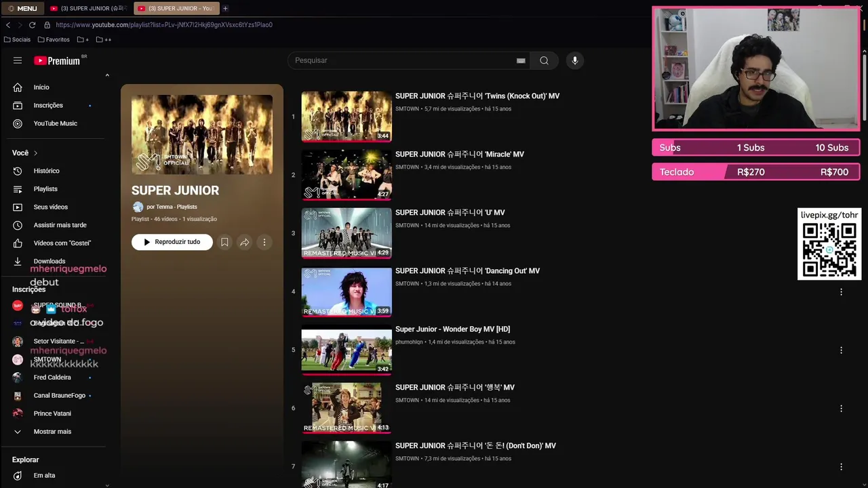This screenshot has height=488, width=868.
Task: Click the search magnifier button
Action: pyautogui.click(x=544, y=60)
